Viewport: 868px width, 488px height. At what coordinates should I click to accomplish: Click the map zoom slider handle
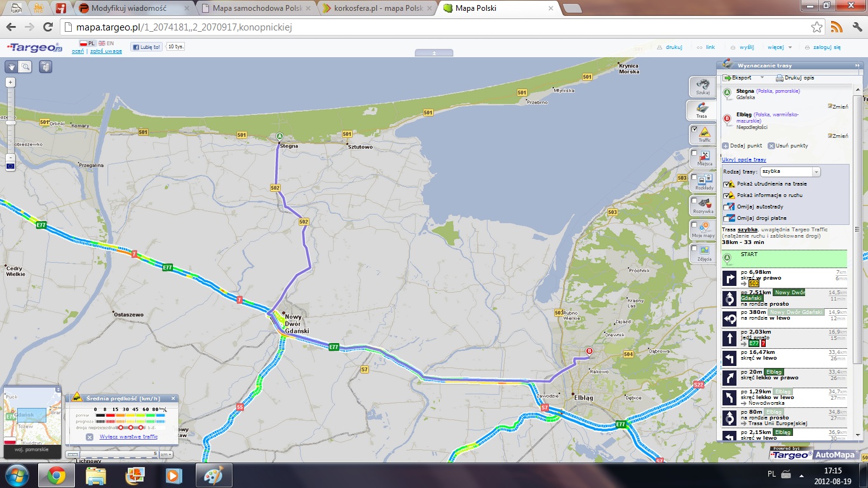(x=10, y=123)
